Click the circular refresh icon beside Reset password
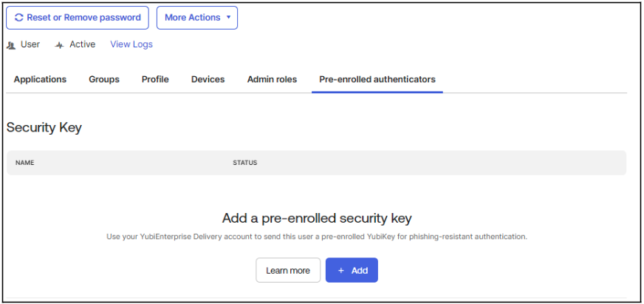Screen dimensions: 644x304 [x=19, y=18]
